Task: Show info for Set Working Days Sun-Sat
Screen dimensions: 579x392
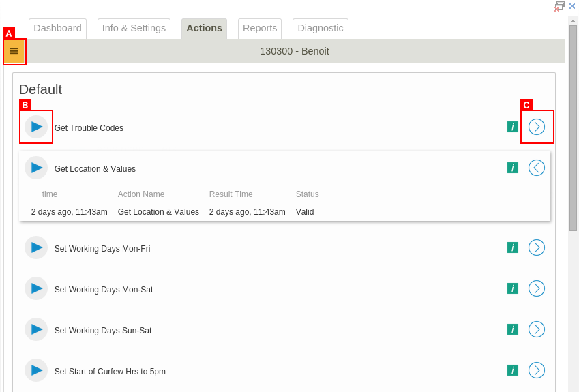Action: [x=513, y=329]
